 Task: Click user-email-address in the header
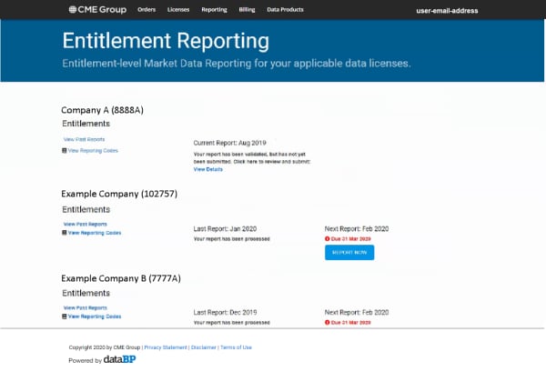click(x=447, y=11)
